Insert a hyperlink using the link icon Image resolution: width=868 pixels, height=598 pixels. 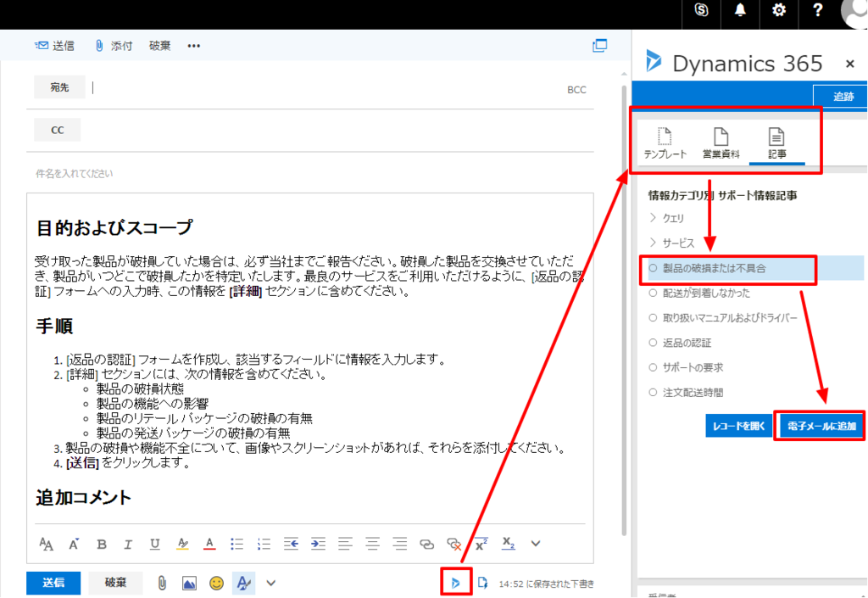425,544
